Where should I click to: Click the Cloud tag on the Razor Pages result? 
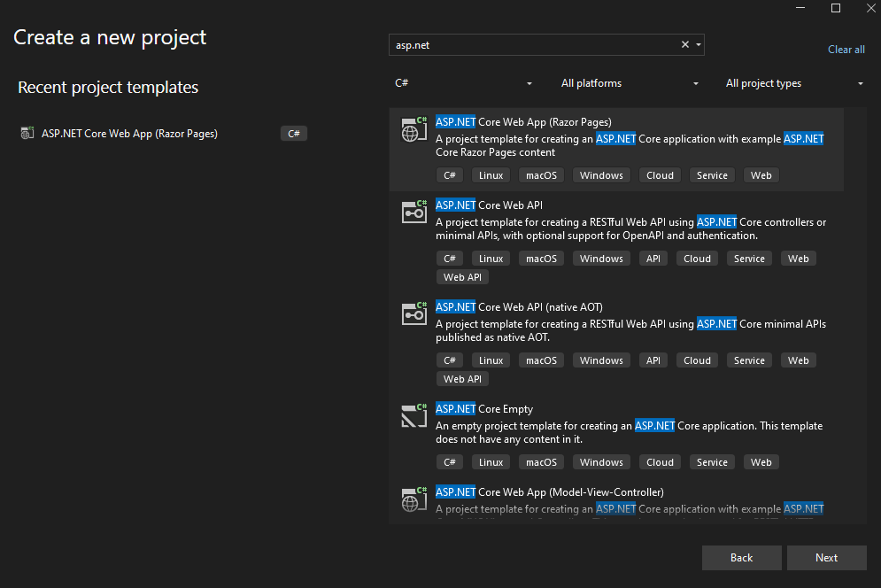point(661,175)
